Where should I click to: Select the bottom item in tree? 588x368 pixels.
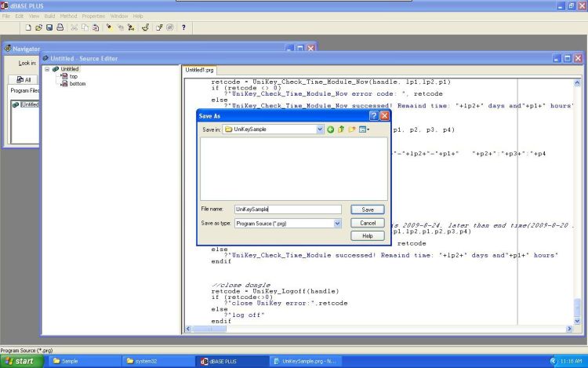tap(78, 84)
